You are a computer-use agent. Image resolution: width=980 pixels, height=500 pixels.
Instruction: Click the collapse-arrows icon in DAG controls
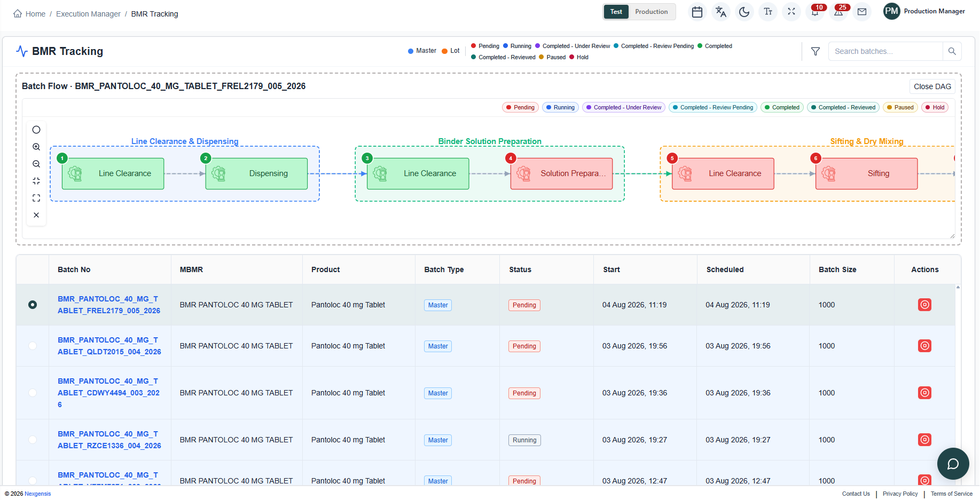[36, 181]
